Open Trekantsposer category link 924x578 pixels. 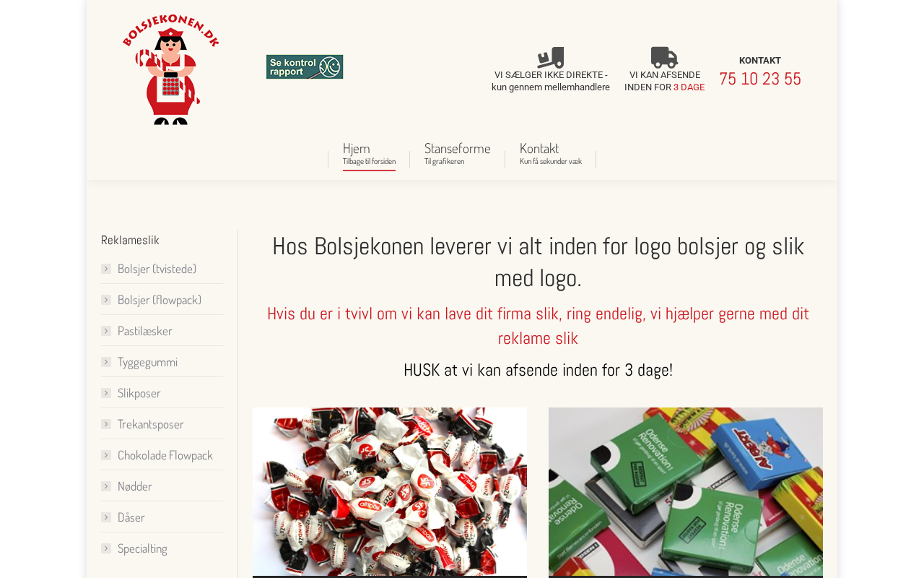151,424
